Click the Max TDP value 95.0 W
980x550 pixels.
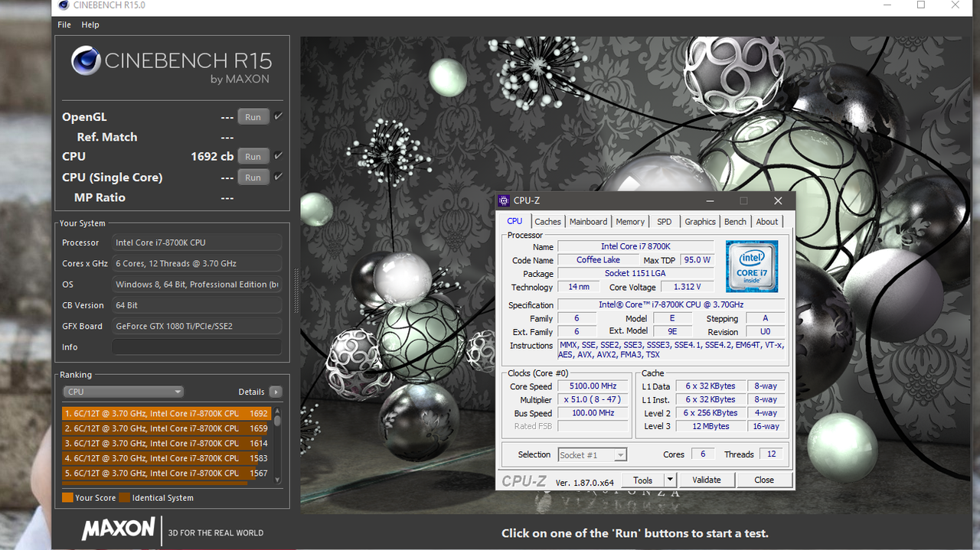(x=697, y=260)
